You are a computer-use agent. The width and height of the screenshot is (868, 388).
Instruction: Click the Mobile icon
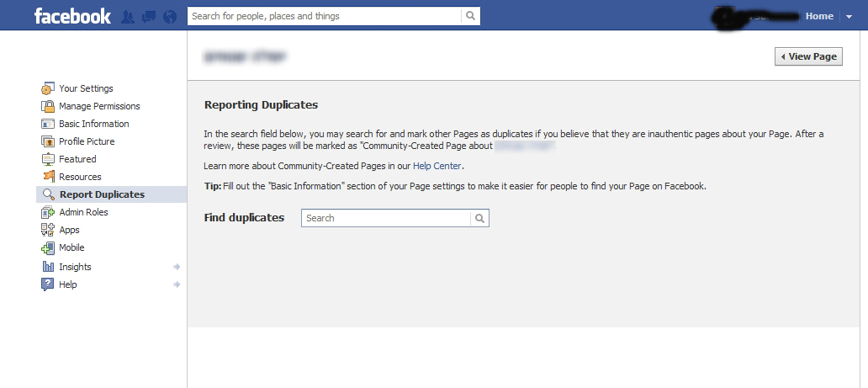click(48, 247)
